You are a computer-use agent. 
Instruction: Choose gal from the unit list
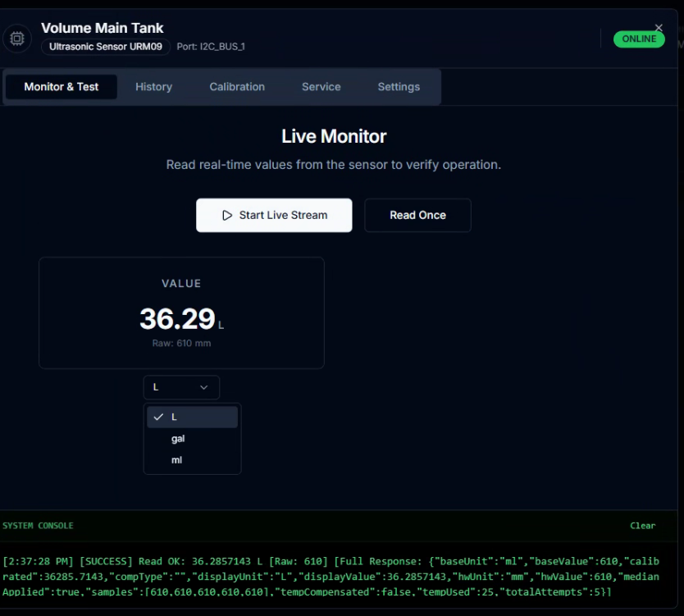[193, 439]
